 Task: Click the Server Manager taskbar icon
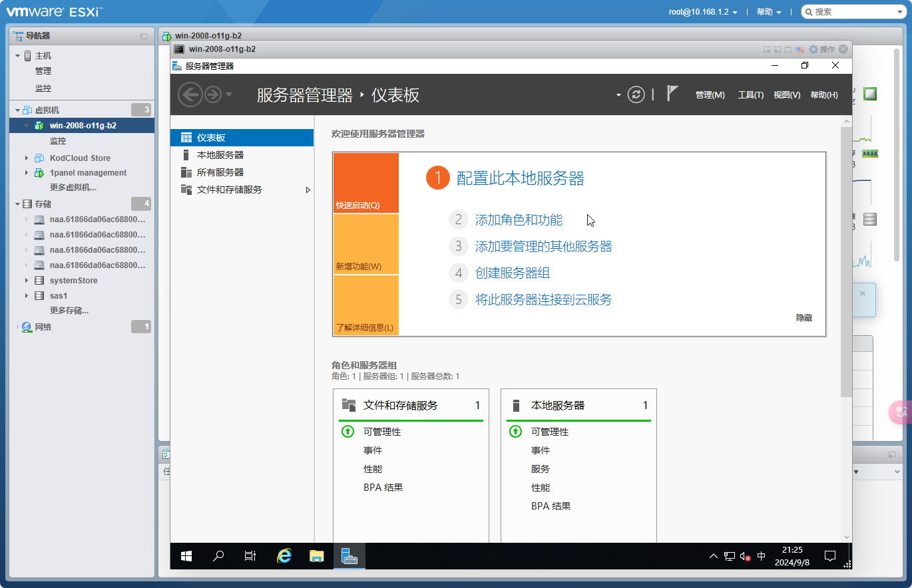[x=349, y=556]
